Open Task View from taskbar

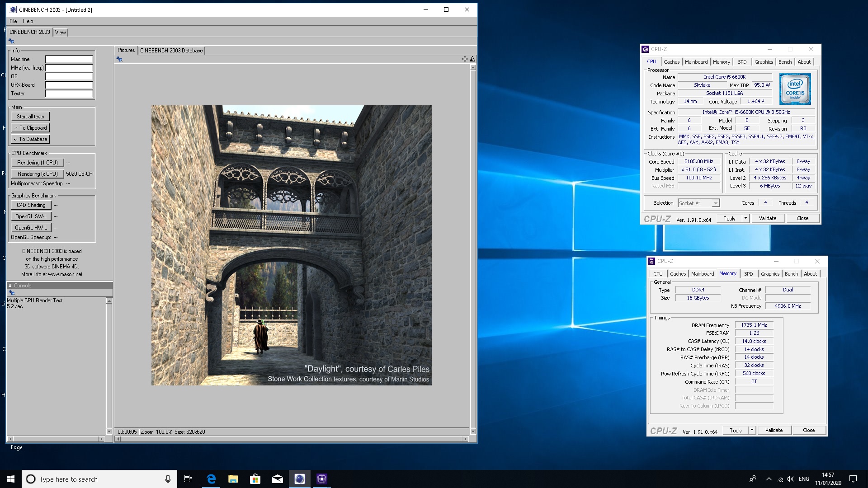pyautogui.click(x=188, y=479)
